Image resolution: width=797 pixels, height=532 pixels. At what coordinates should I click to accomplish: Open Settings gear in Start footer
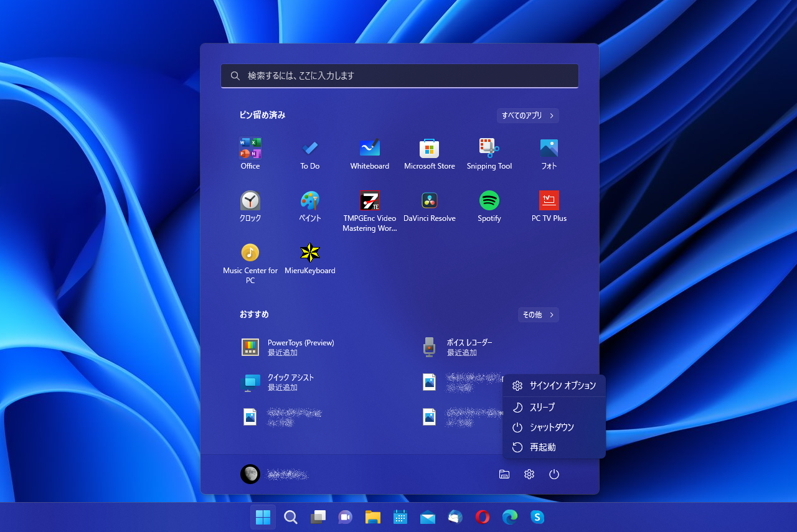529,474
